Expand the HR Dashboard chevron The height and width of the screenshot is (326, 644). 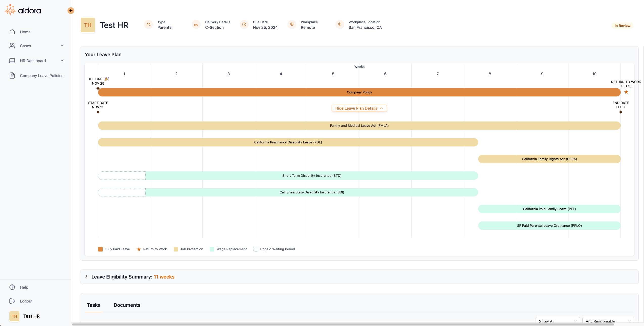coord(62,61)
